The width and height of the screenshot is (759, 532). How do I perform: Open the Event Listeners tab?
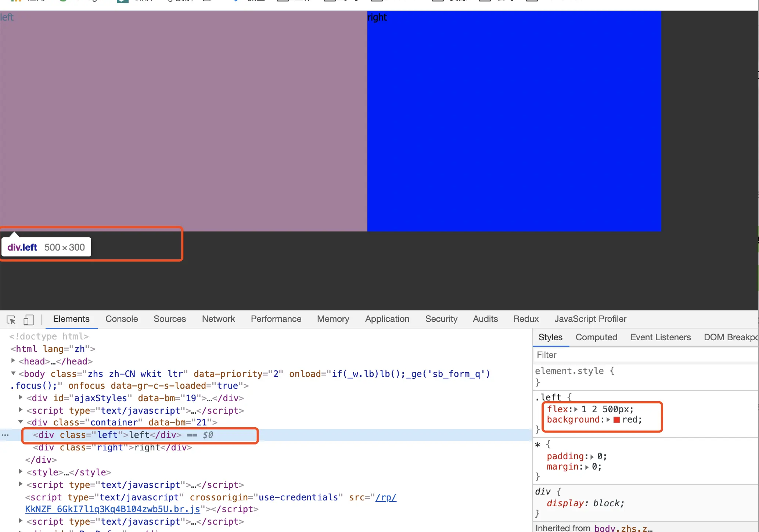(660, 337)
